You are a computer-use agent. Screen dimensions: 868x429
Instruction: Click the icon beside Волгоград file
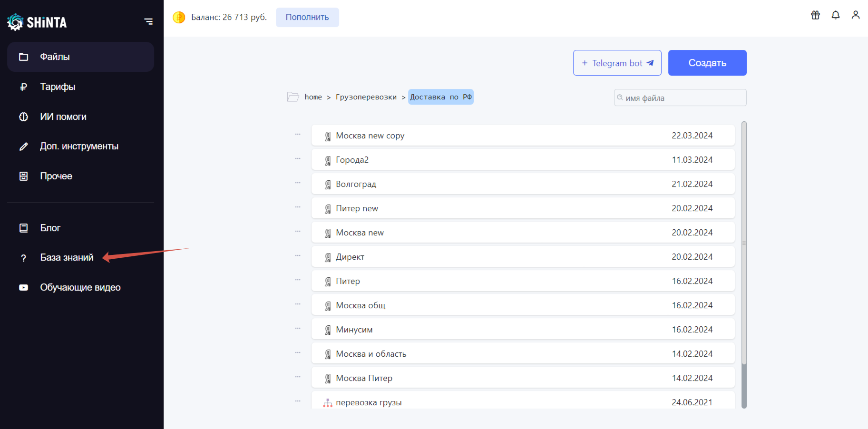point(328,185)
